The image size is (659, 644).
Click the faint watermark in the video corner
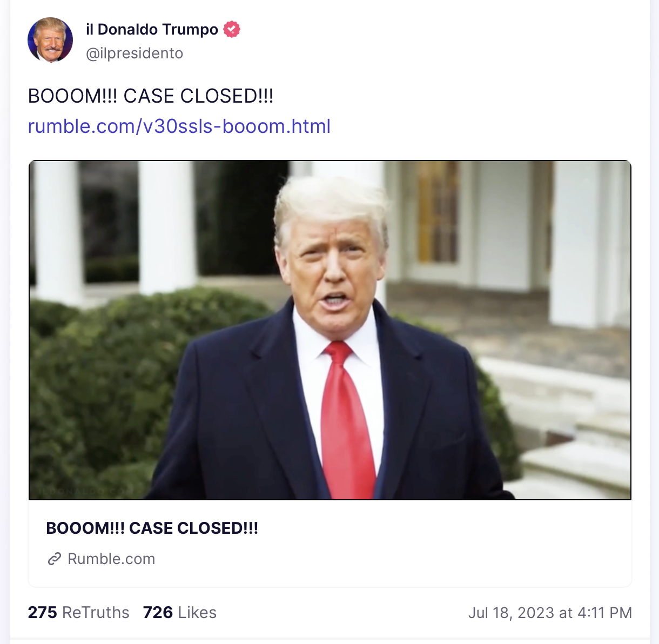click(86, 491)
